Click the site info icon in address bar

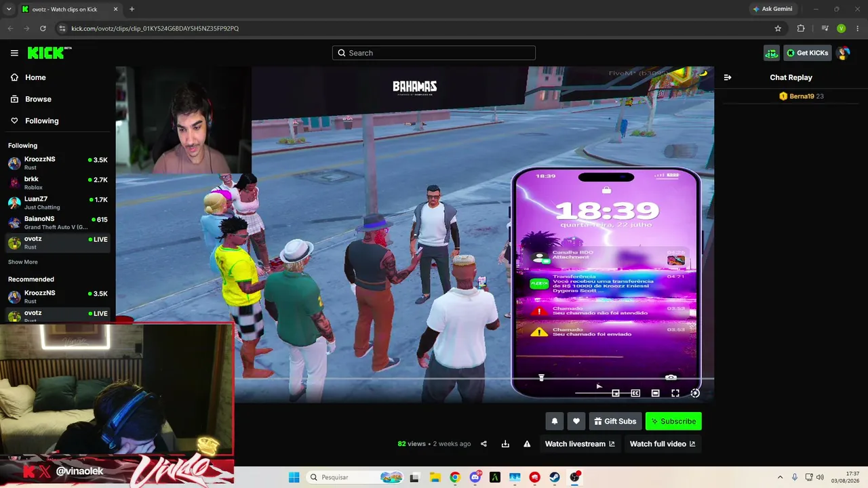(62, 28)
